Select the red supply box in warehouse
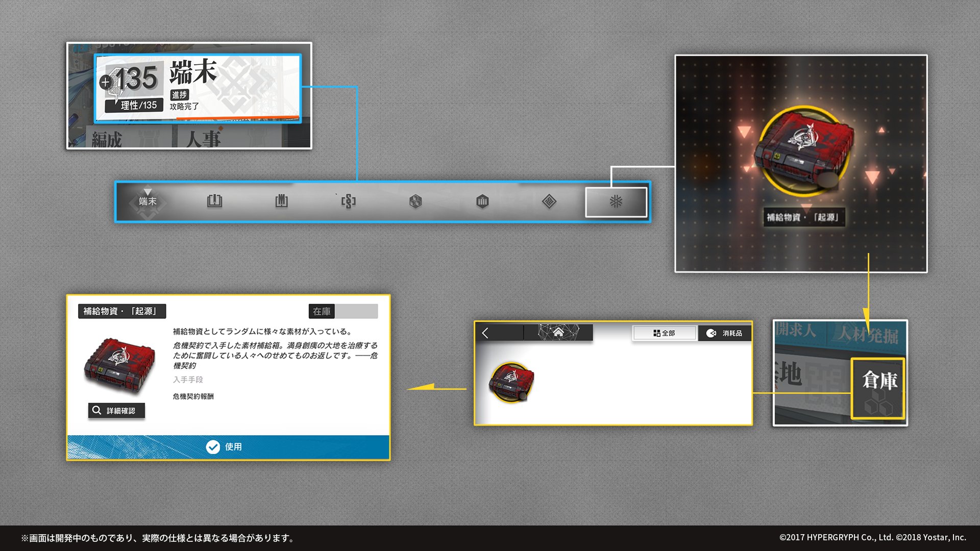 pyautogui.click(x=511, y=383)
